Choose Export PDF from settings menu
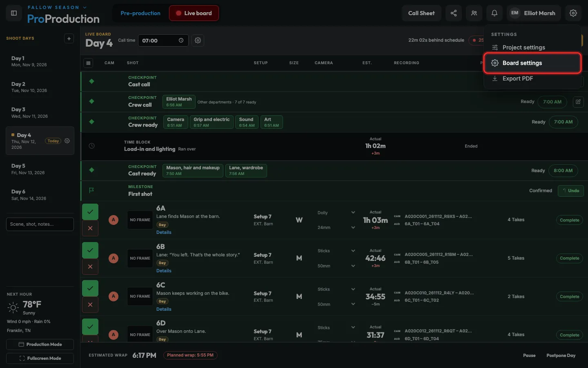 coord(532,79)
